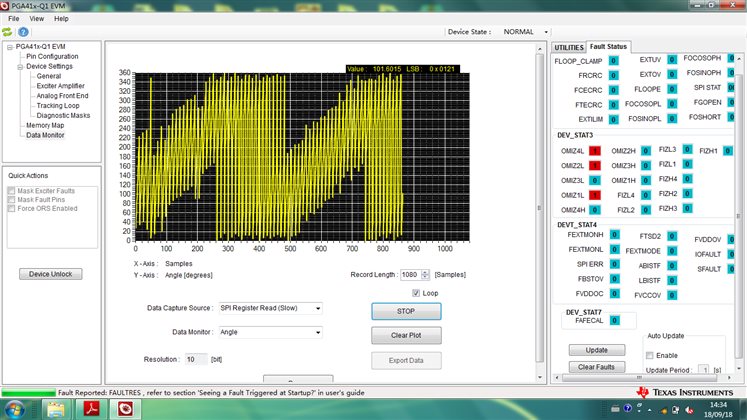
Task: Toggle the Loop checkbox
Action: [416, 293]
